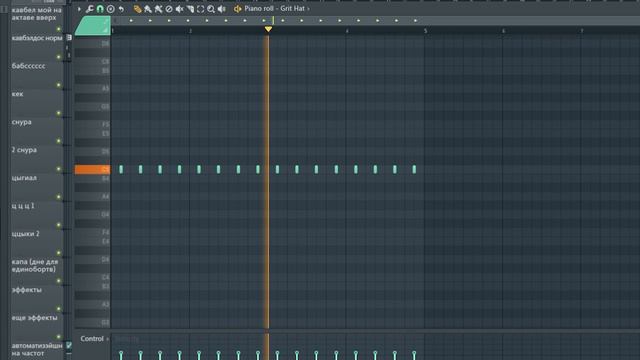640x360 pixels.
Task: Select the Paint brush tool
Action: 148,9
